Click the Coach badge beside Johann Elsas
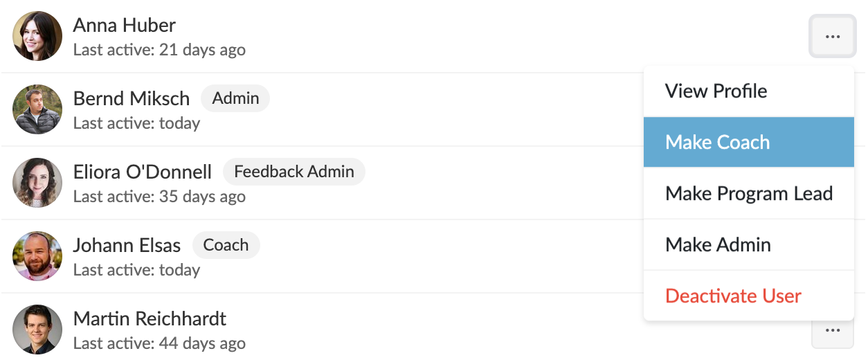 tap(226, 245)
